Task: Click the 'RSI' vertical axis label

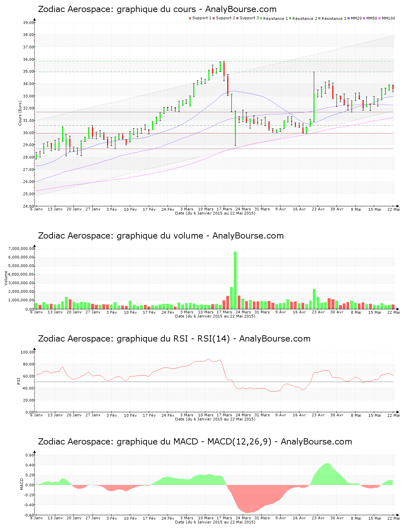Action: 19,381
